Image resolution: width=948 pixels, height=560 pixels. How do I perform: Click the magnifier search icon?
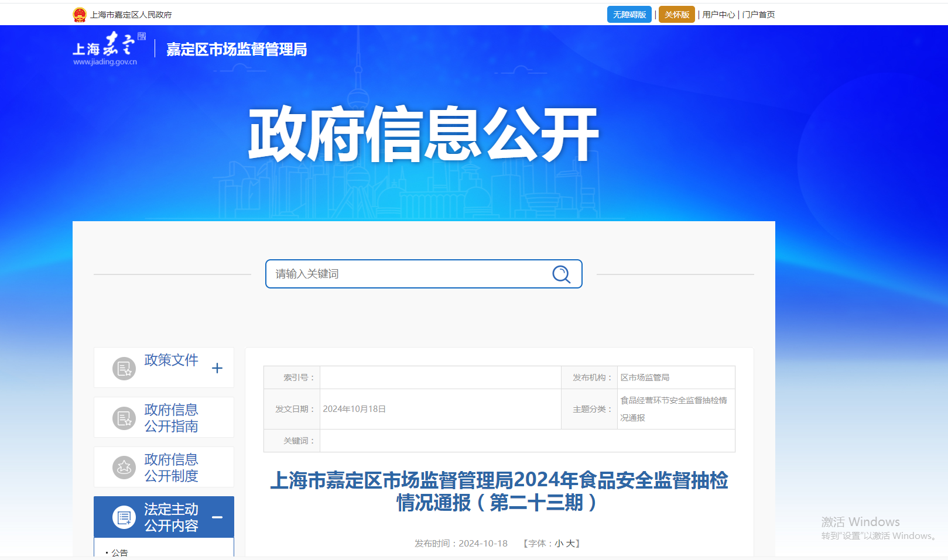click(x=561, y=274)
